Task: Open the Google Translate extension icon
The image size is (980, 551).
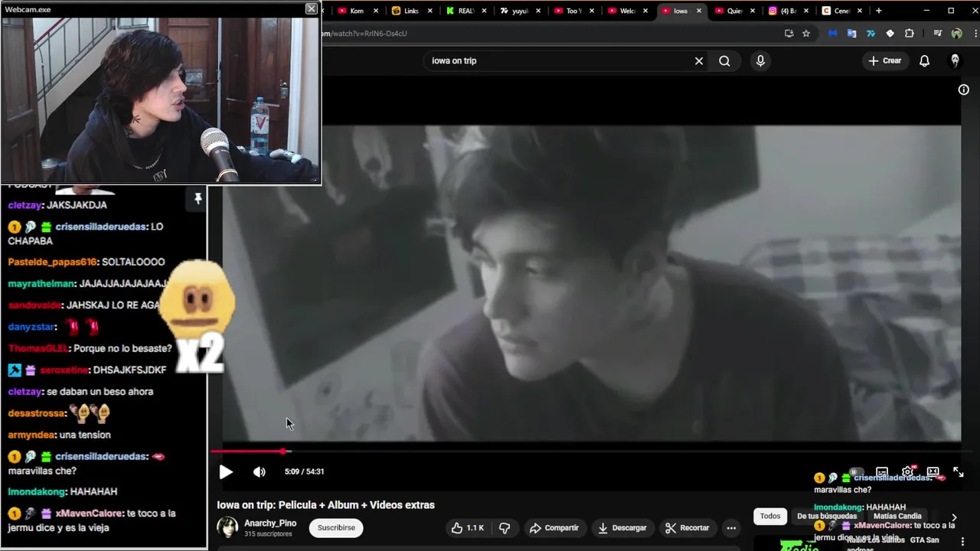Action: pos(851,34)
